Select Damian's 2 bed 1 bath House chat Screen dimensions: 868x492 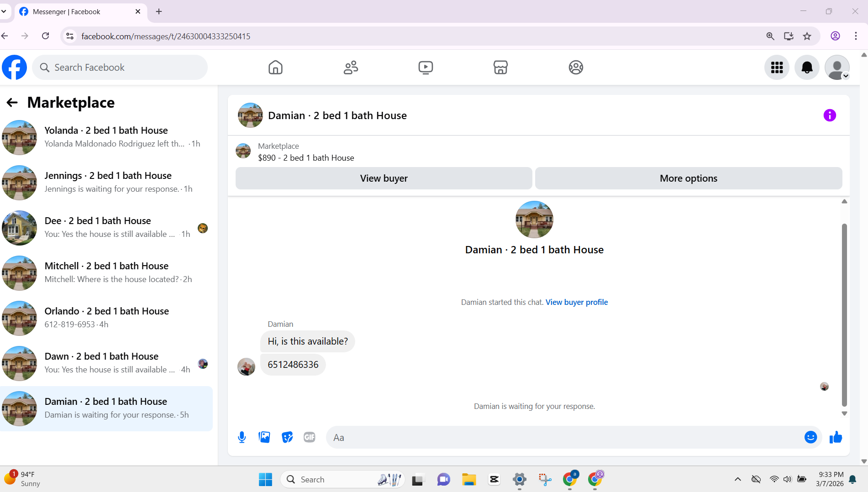[x=106, y=408]
